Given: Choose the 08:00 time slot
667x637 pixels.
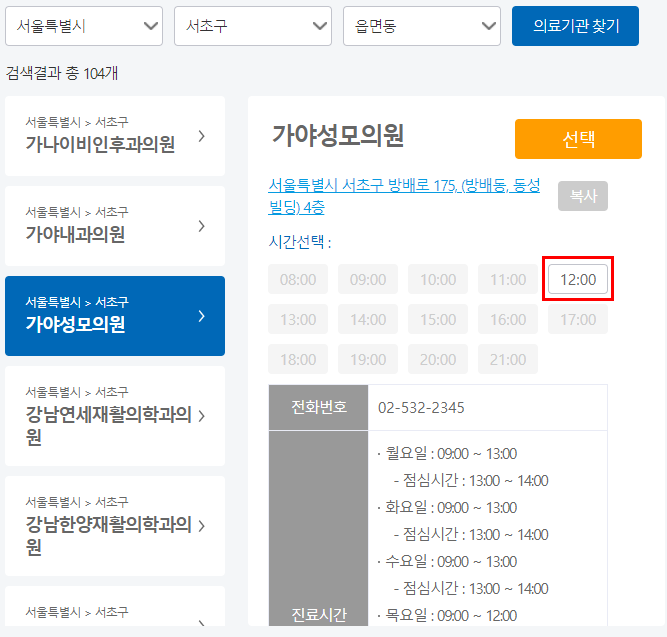Looking at the screenshot, I should point(298,280).
